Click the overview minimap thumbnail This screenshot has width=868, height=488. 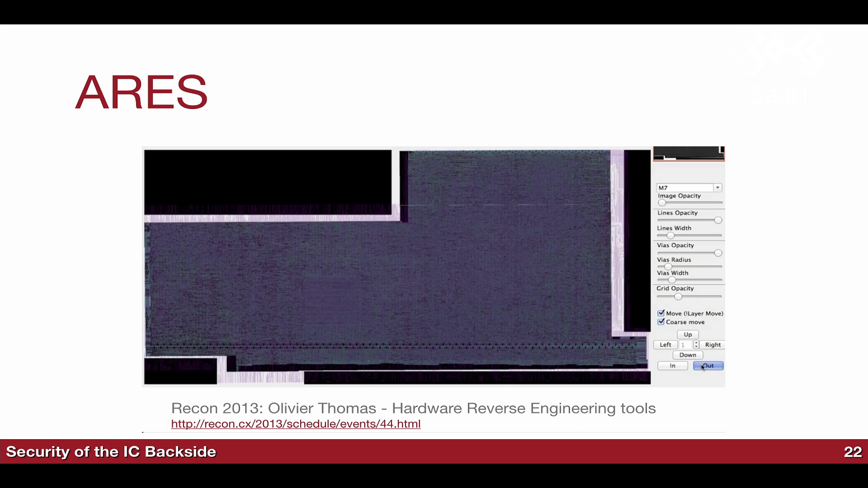click(689, 154)
